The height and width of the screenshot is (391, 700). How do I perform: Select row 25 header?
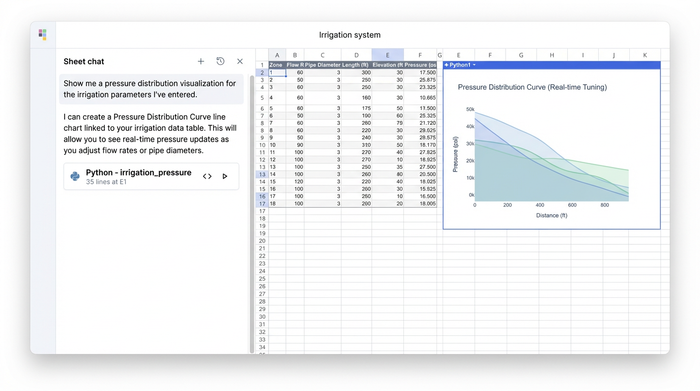(262, 279)
